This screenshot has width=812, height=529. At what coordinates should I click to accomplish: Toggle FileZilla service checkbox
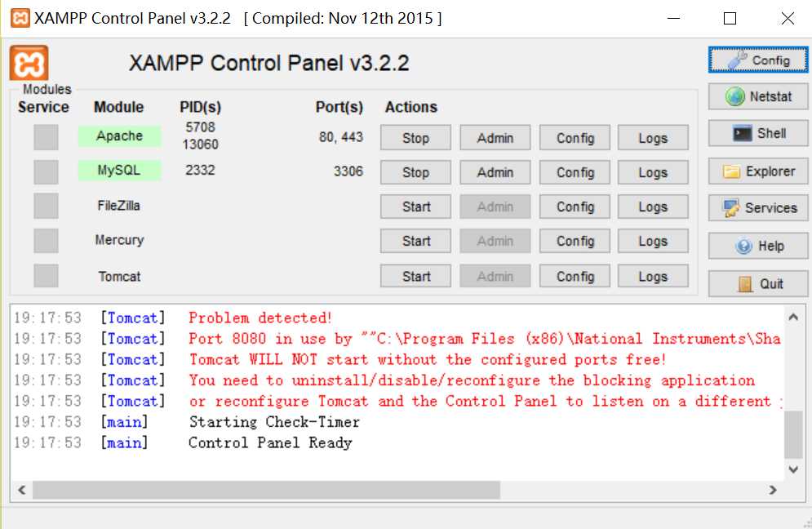pyautogui.click(x=46, y=206)
